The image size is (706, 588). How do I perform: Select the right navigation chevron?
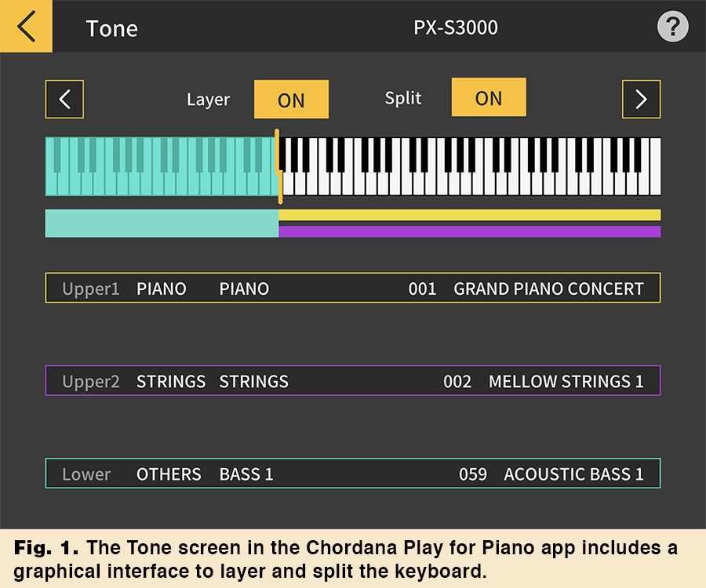click(641, 99)
